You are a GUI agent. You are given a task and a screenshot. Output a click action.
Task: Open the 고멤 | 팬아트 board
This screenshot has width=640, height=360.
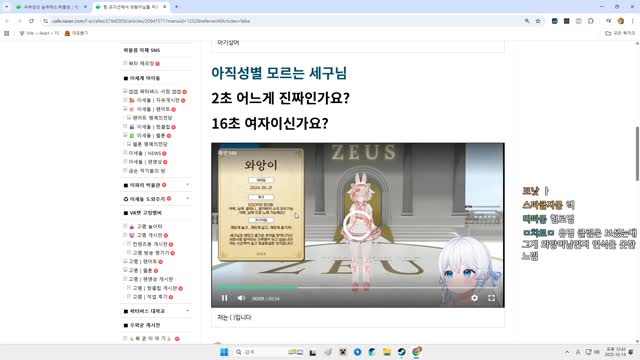[143, 262]
